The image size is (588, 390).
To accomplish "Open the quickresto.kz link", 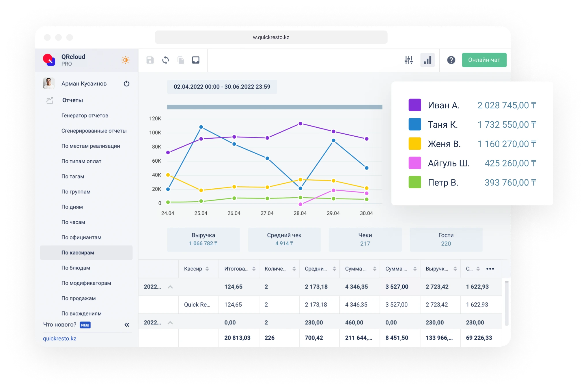I will (x=59, y=339).
